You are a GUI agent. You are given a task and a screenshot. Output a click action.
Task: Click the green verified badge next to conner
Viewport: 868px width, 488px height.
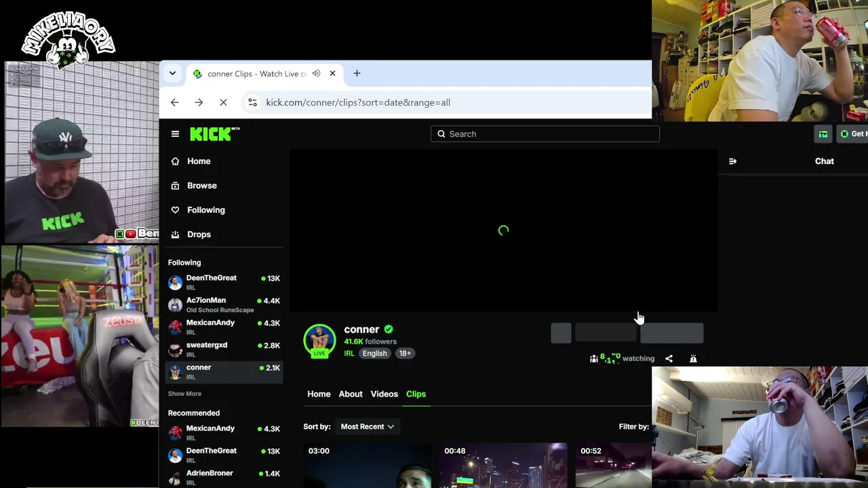pos(389,329)
